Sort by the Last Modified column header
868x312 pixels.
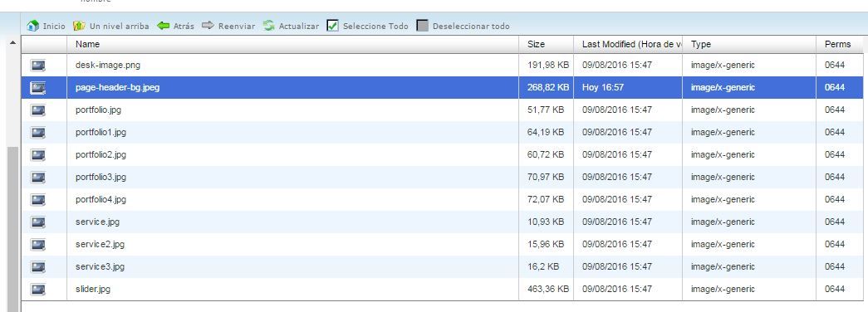point(628,44)
